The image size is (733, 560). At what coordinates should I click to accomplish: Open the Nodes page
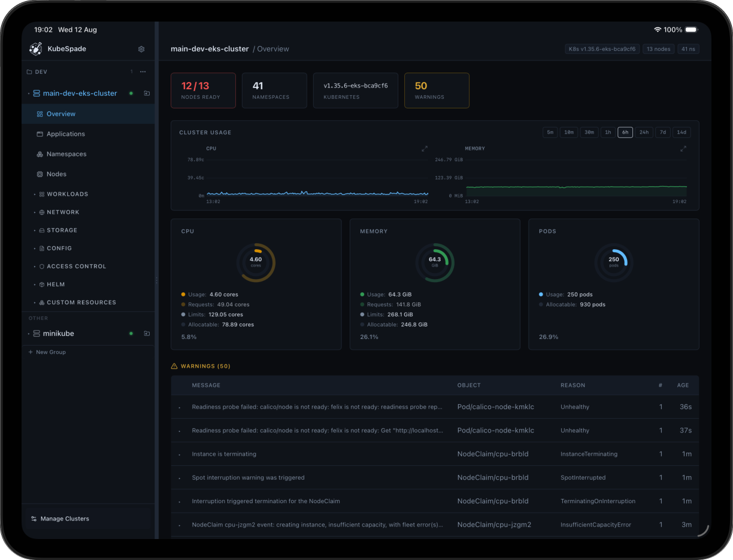pos(88,174)
